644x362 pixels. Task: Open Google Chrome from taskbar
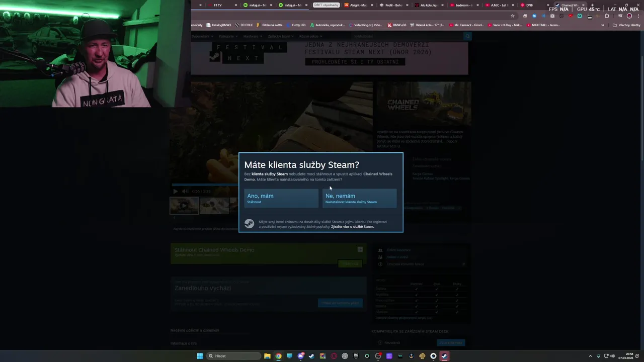point(278,356)
